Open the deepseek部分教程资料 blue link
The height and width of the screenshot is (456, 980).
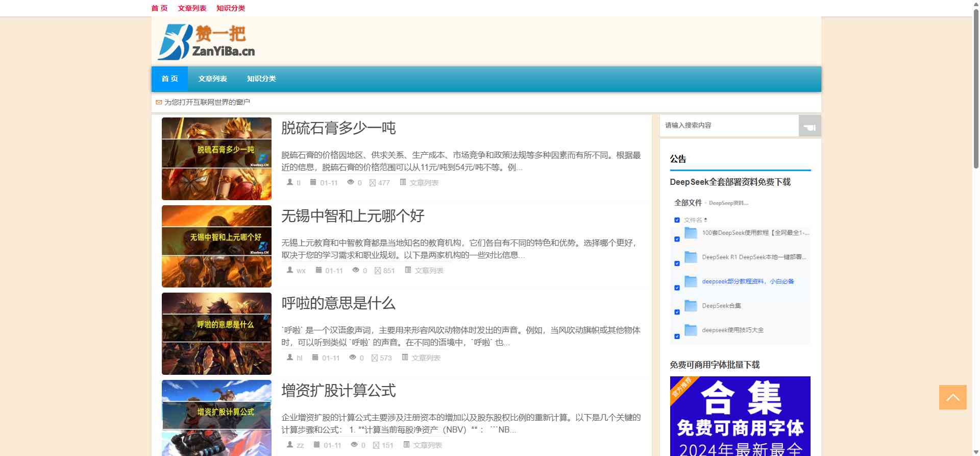click(748, 281)
